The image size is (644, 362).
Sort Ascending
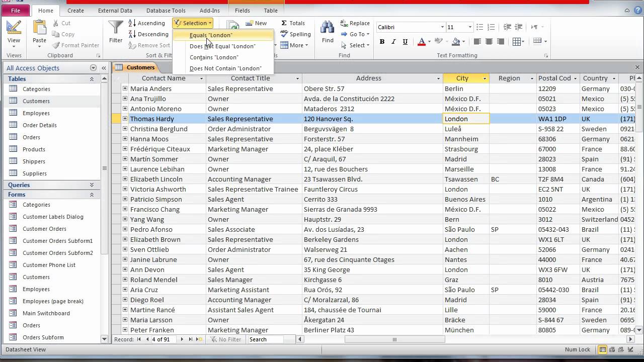[x=147, y=23]
